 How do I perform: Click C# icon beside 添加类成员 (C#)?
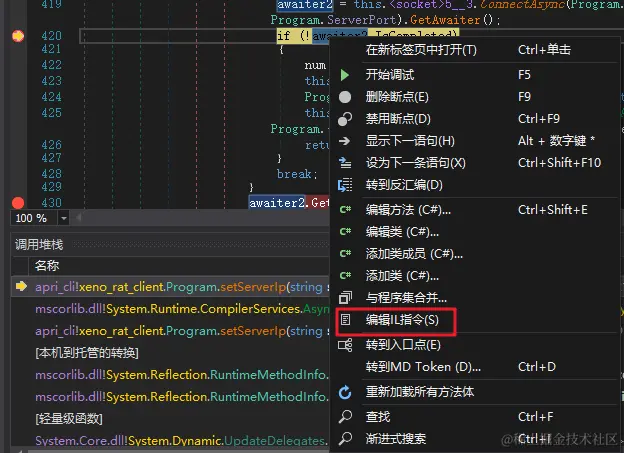345,254
